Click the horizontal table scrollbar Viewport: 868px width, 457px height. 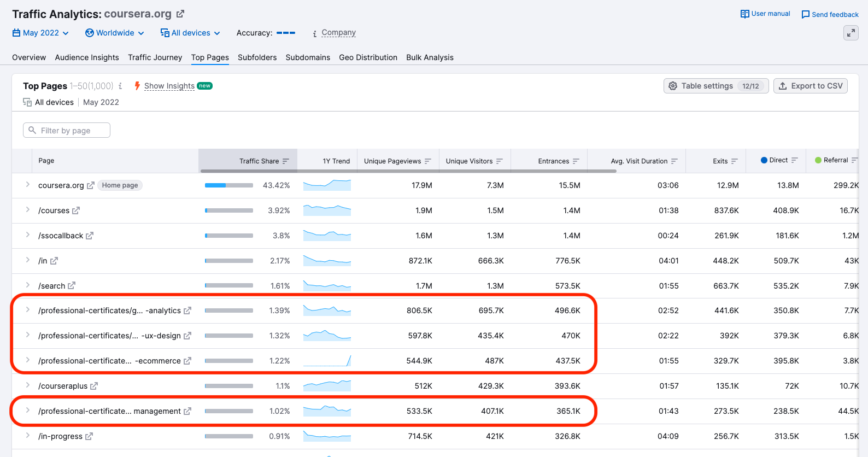[x=408, y=171]
